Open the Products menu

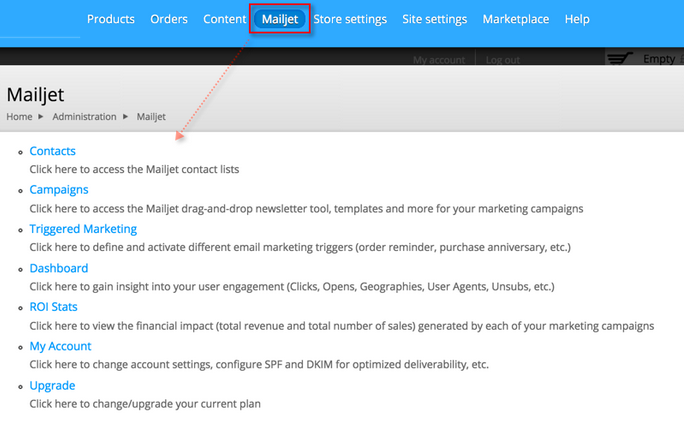[x=110, y=19]
